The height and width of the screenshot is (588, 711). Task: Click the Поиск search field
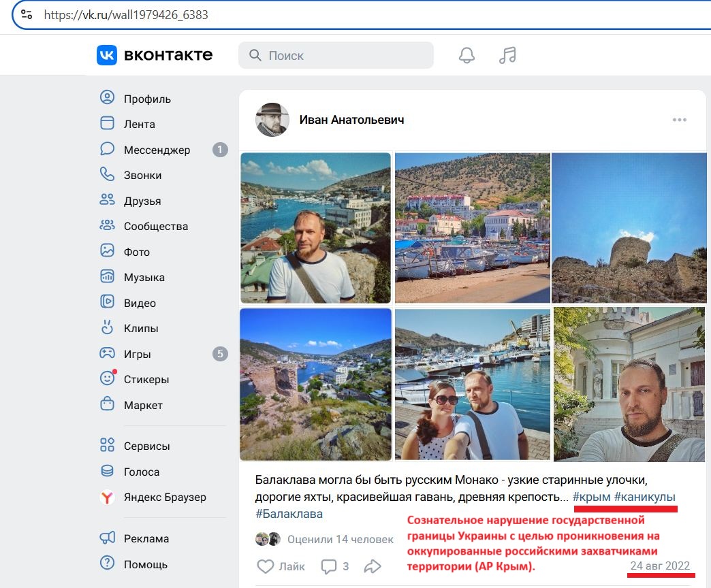[336, 55]
